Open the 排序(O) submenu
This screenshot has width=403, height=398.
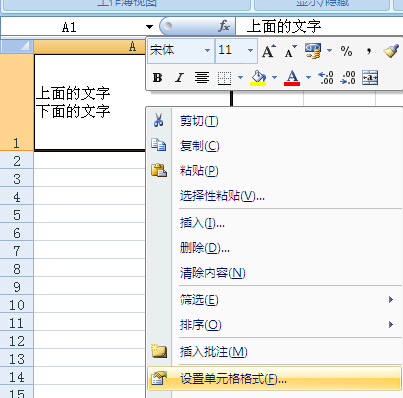pos(274,325)
